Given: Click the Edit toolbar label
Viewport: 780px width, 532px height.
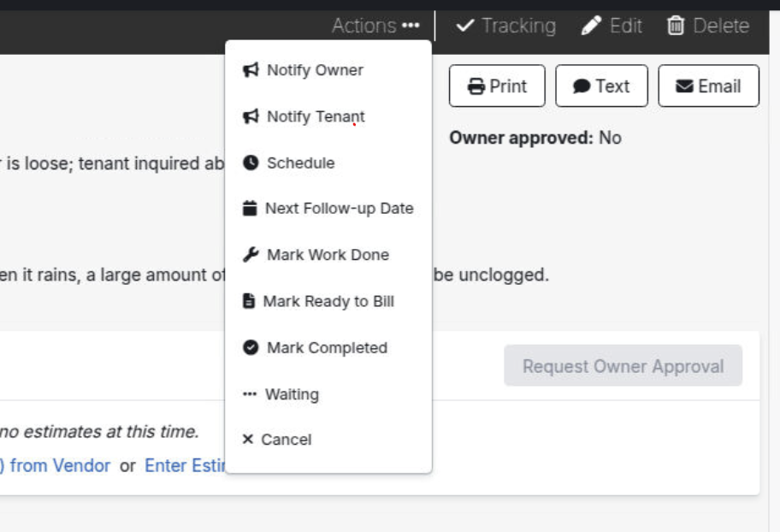Looking at the screenshot, I should point(626,26).
